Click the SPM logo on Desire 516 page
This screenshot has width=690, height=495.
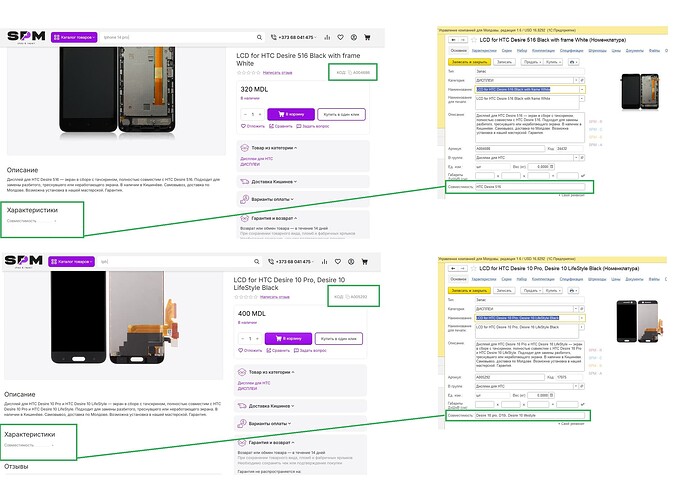pos(26,37)
